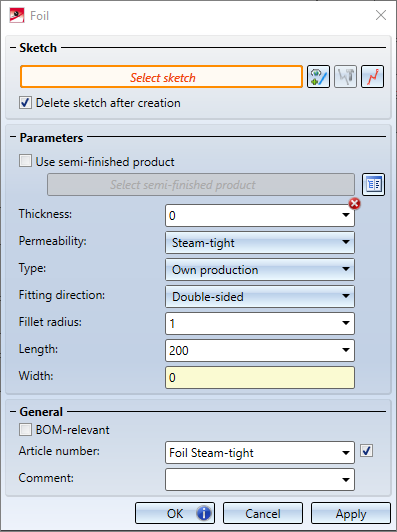Screen dimensions: 397x532
Task: Toggle Delete sketch after creation checkbox
Action: [25, 102]
